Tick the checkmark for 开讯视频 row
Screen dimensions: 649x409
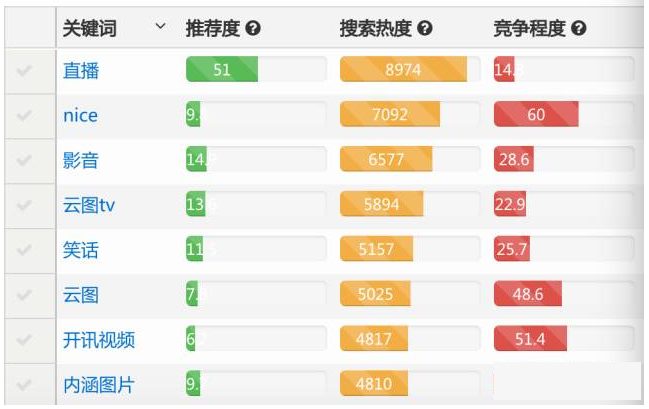tap(24, 340)
